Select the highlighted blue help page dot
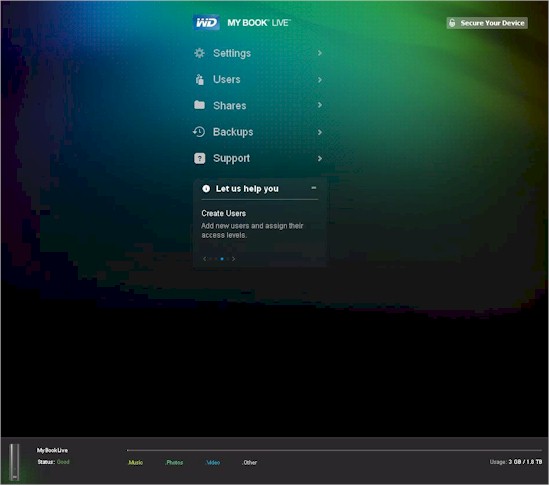Screen dimensions: 550x486 coord(222,259)
